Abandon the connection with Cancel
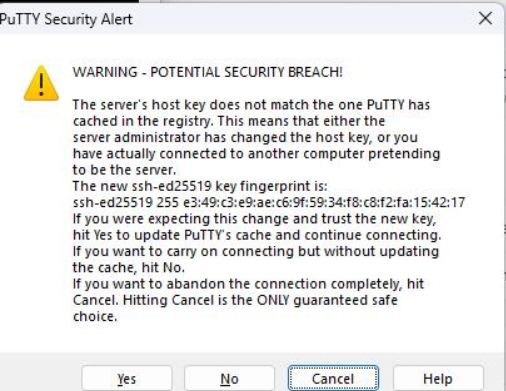Image resolution: width=506 pixels, height=391 pixels. pyautogui.click(x=333, y=379)
